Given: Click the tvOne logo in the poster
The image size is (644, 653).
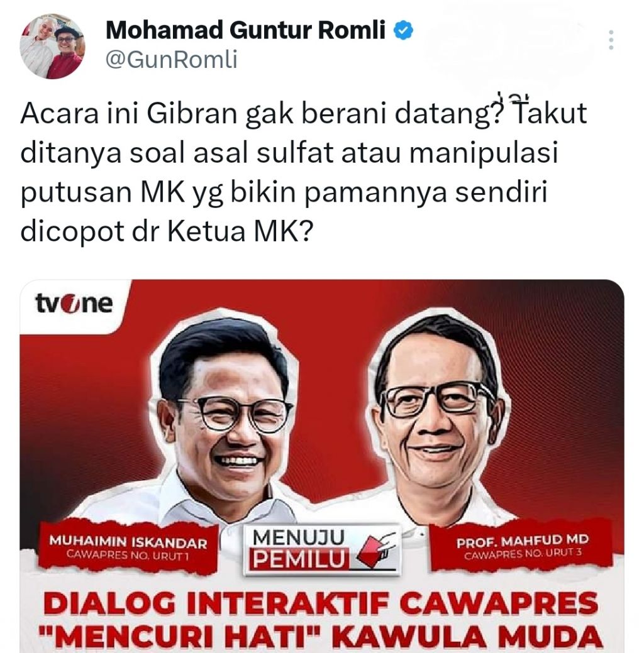Looking at the screenshot, I should tap(74, 303).
